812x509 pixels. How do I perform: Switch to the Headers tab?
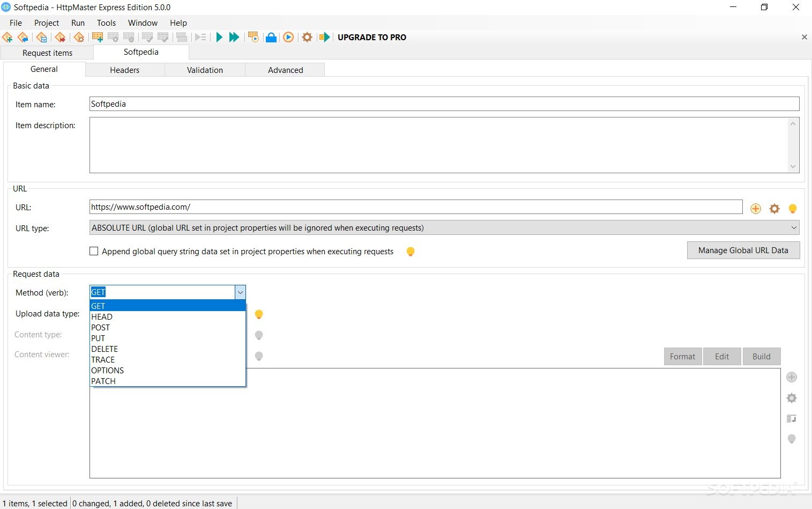[125, 70]
